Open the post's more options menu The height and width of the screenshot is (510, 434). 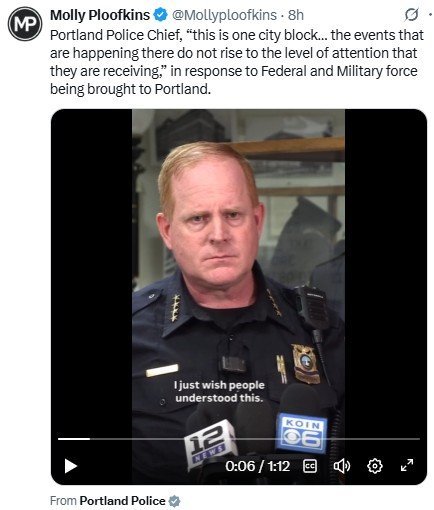(431, 15)
